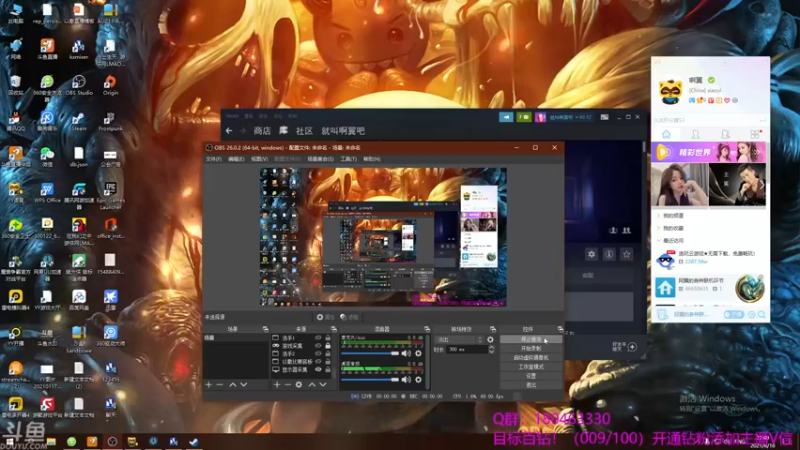This screenshot has height=450, width=800.
Task: Open search icon at YY window bottom
Action: tap(762, 315)
